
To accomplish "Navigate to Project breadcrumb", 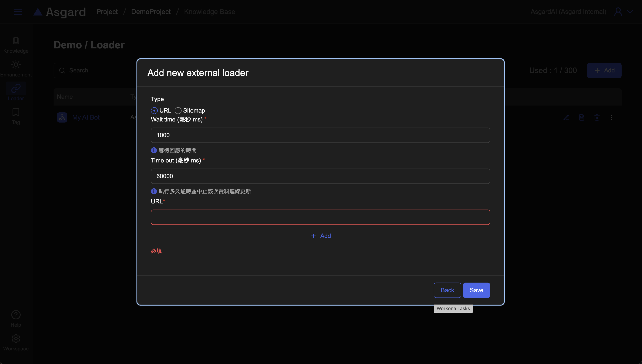I will [107, 12].
